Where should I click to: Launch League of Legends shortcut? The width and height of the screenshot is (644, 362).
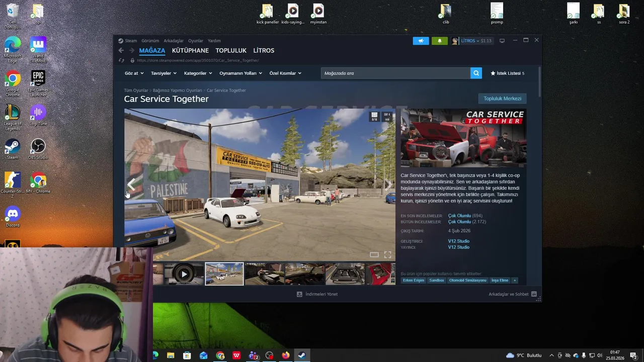pyautogui.click(x=13, y=117)
